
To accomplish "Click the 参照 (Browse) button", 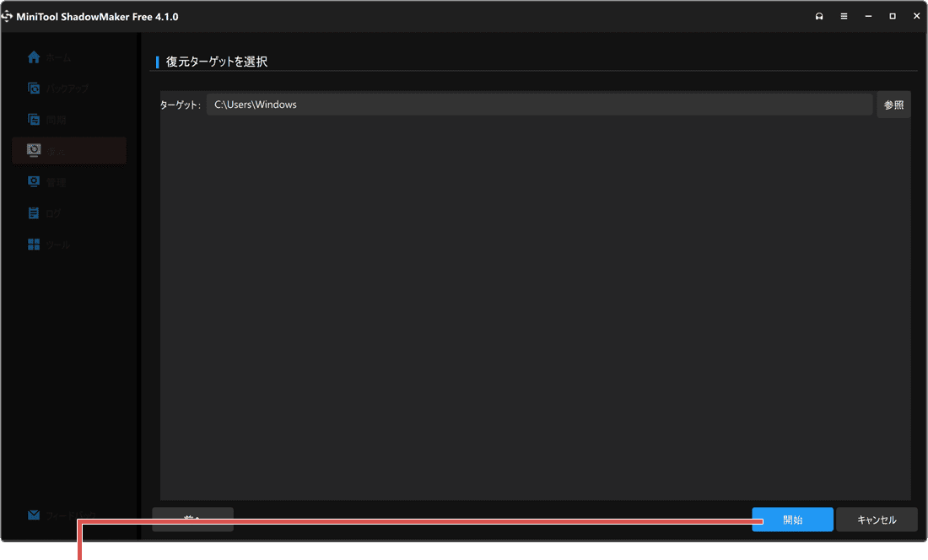I will click(x=893, y=104).
